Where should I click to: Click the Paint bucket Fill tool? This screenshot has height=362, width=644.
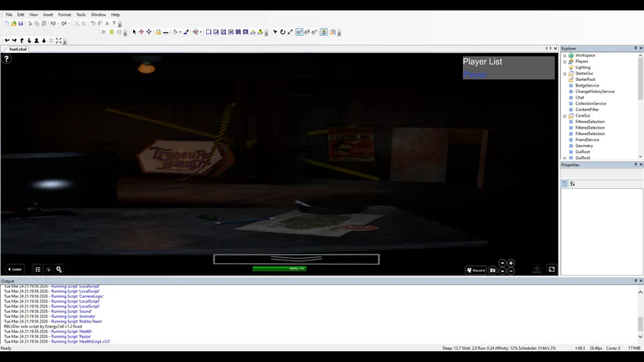pyautogui.click(x=175, y=32)
